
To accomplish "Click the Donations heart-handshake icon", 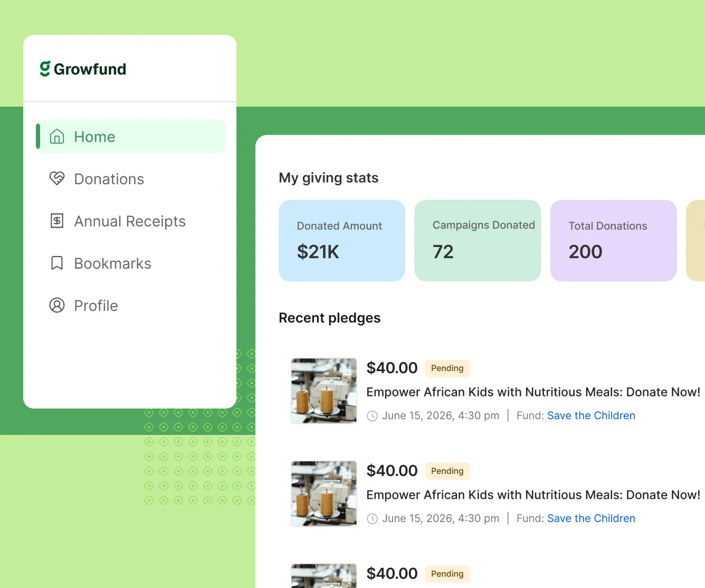I will 57,179.
